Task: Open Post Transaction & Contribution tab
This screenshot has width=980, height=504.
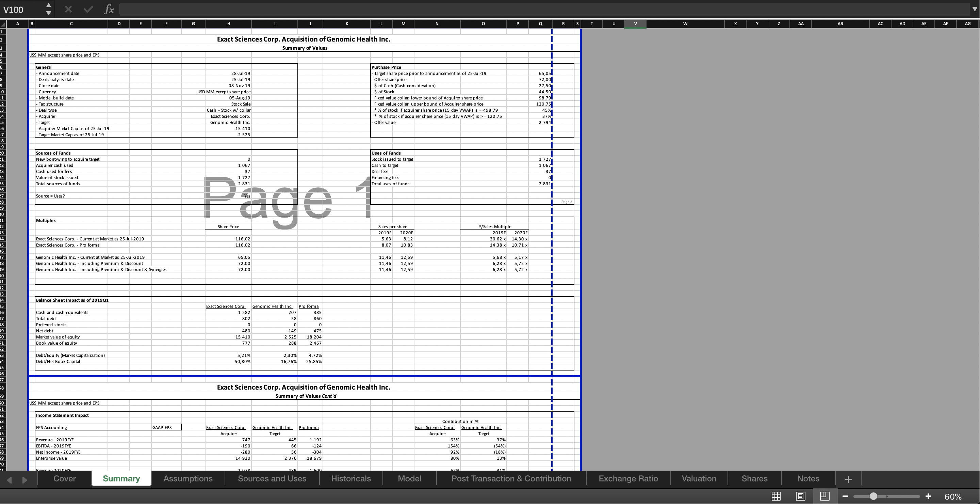Action: coord(511,478)
